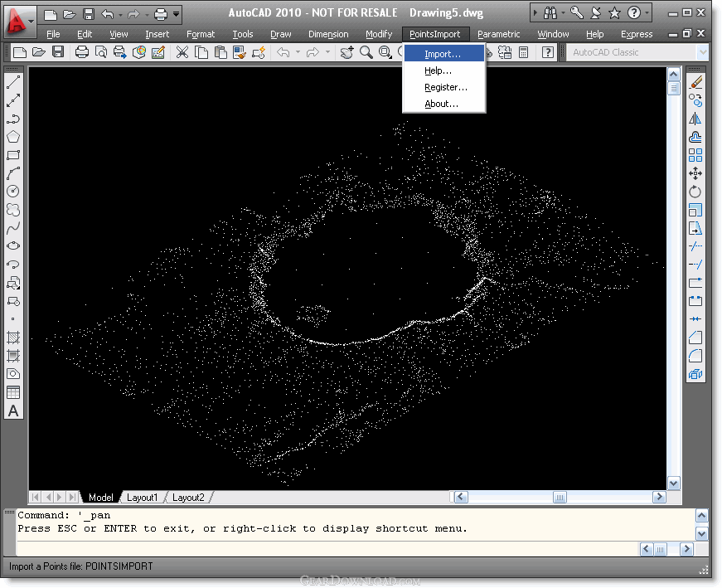
Task: Click the Plot Preview icon
Action: [x=101, y=52]
